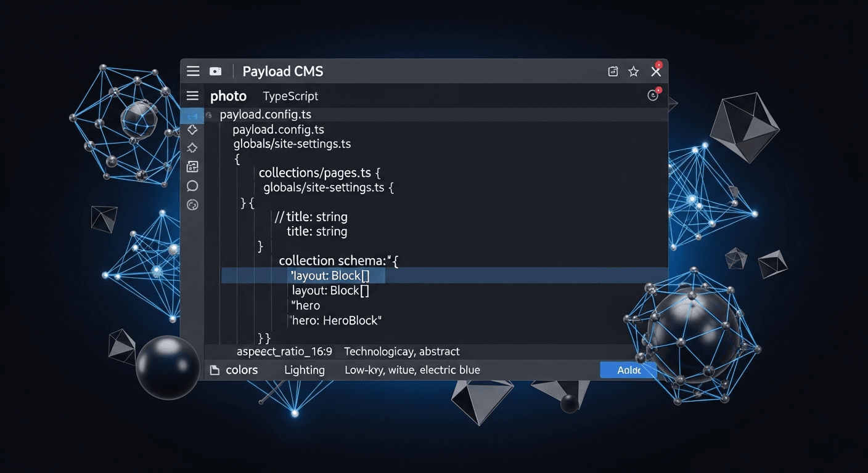
Task: Click the "aspeect_ratio_16:9" status text
Action: pyautogui.click(x=285, y=352)
